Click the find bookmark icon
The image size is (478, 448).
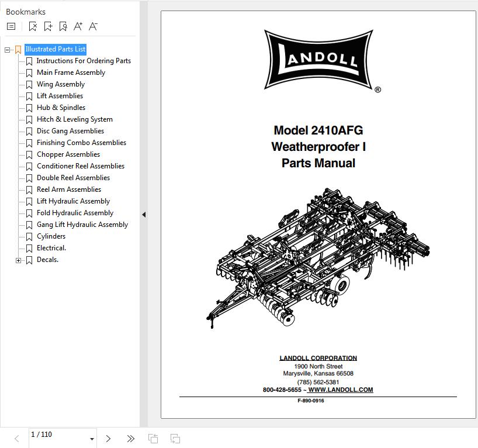pos(63,26)
